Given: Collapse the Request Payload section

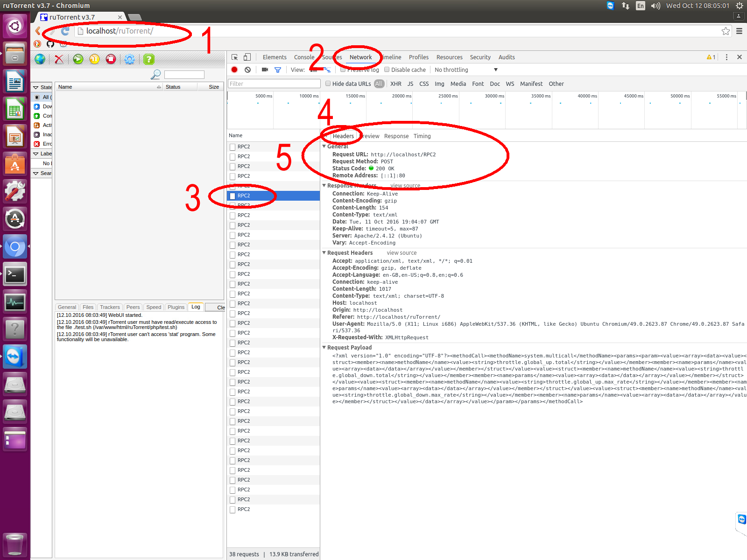Looking at the screenshot, I should [x=324, y=347].
